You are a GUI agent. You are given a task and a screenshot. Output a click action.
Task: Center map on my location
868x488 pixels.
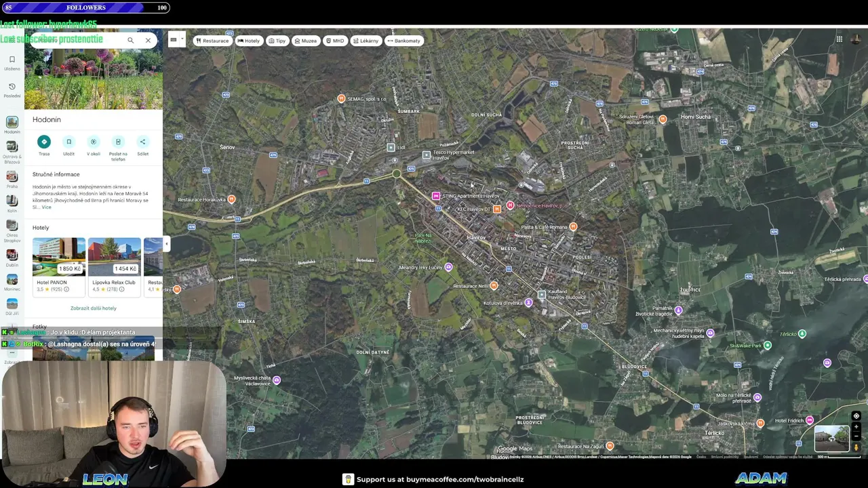(x=856, y=416)
